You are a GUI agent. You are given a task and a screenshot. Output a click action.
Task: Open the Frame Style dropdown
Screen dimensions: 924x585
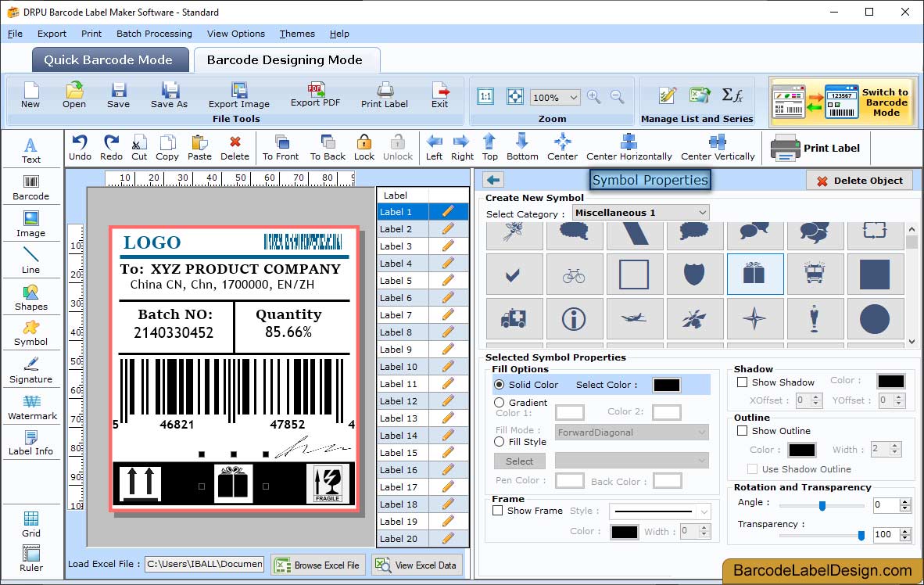click(660, 511)
